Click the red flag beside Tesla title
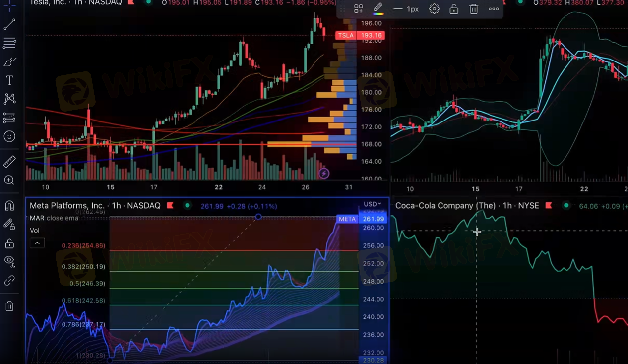The height and width of the screenshot is (364, 628). (x=131, y=2)
